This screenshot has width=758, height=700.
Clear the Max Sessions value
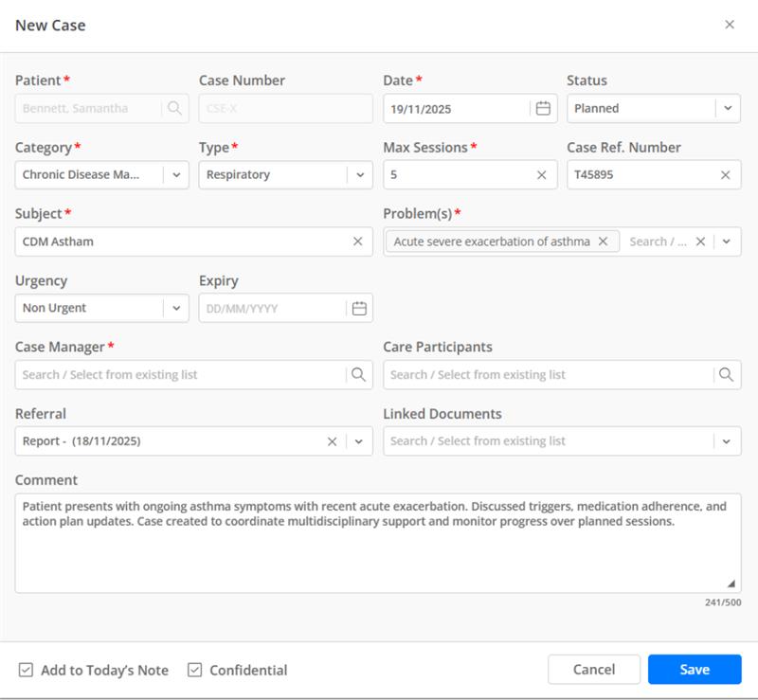tap(542, 175)
